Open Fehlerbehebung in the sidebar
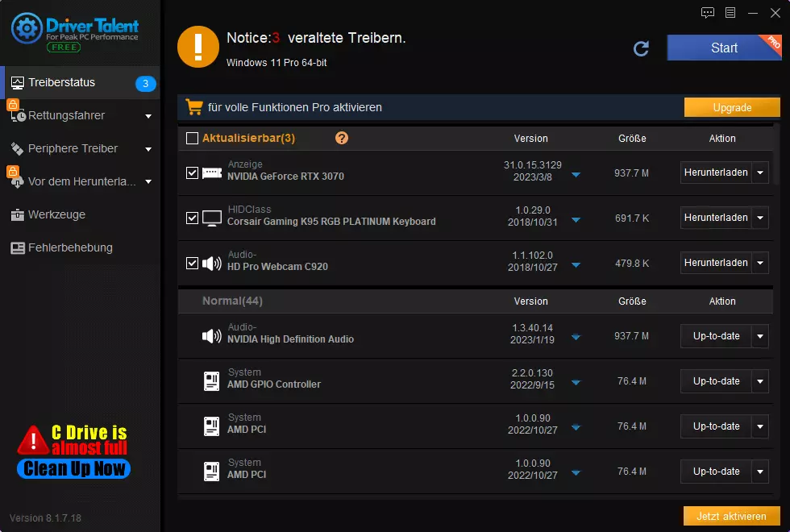 [80, 248]
